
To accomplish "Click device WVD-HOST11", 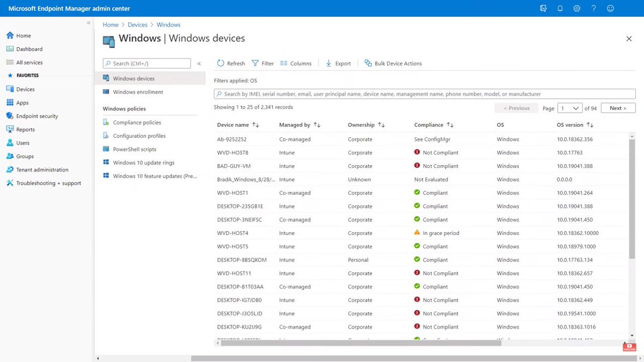I will click(234, 274).
